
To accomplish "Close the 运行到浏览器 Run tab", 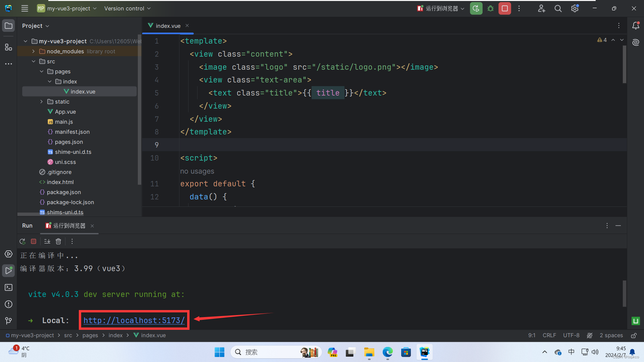I will pos(92,226).
